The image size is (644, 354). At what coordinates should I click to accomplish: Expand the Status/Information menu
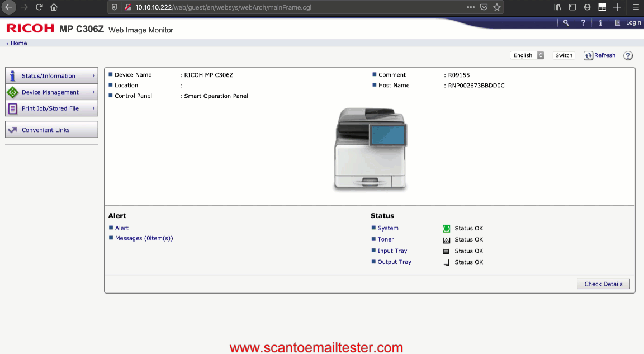51,76
